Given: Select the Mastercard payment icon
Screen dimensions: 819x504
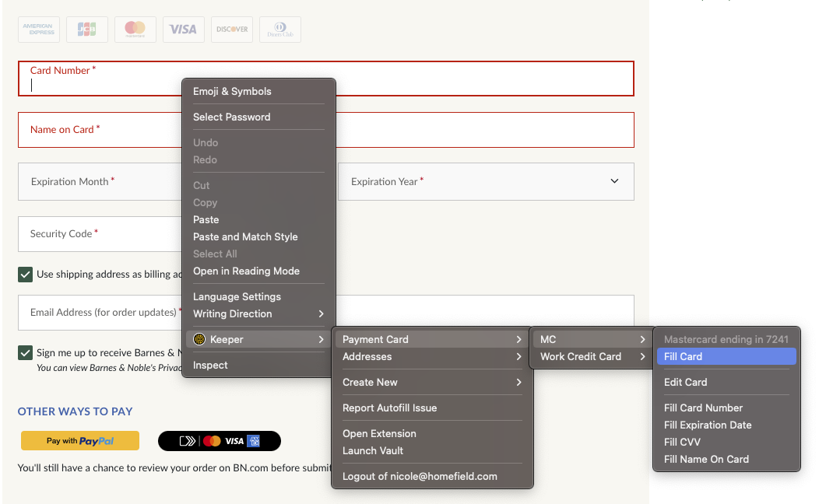Looking at the screenshot, I should coord(135,29).
